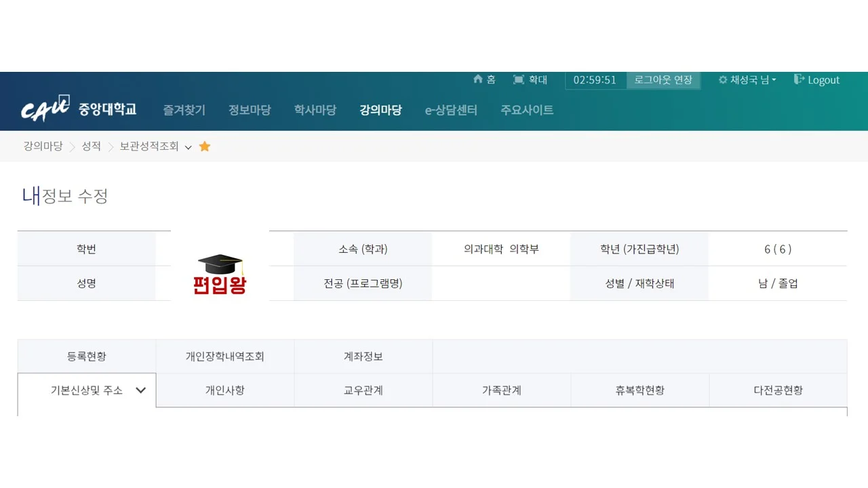Click the 학년 (가진급학년) label cell

coord(639,249)
